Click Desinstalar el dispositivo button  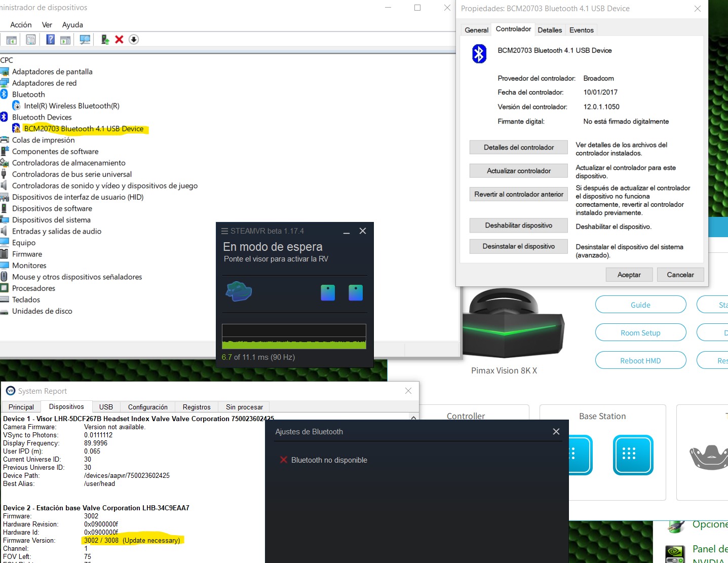click(519, 246)
